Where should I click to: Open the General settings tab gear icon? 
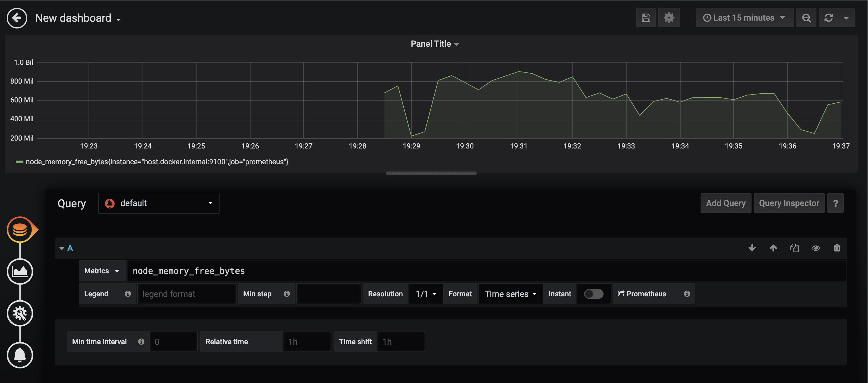tap(20, 313)
